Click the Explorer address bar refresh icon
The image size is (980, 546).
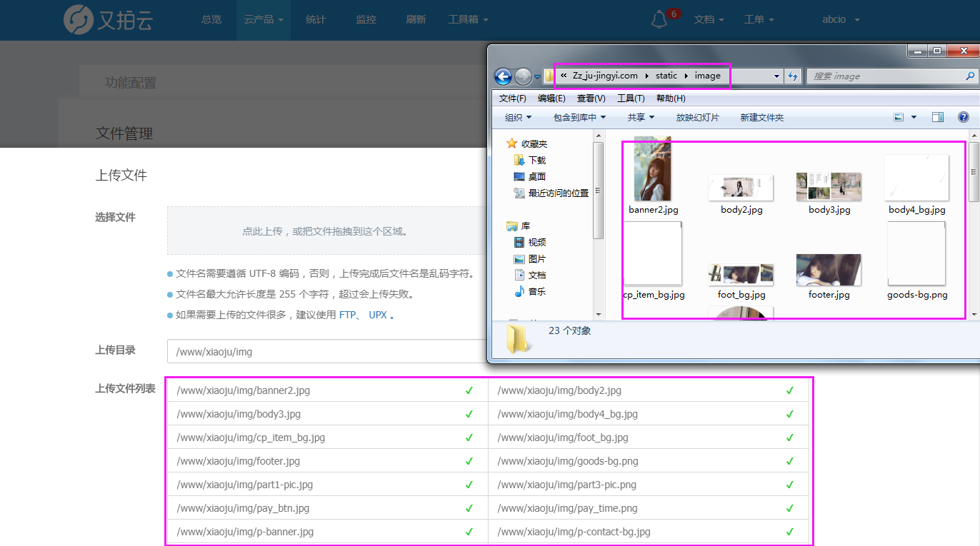coord(793,76)
